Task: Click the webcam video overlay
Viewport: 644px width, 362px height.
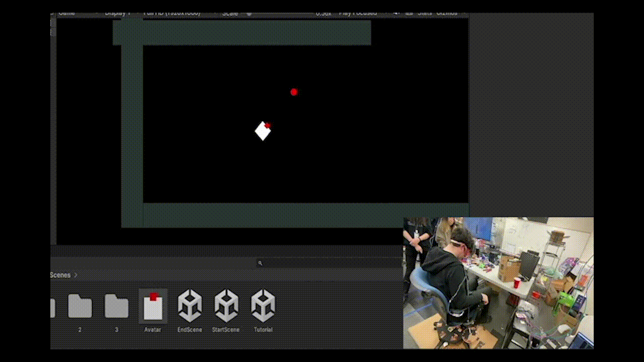Action: 498,283
